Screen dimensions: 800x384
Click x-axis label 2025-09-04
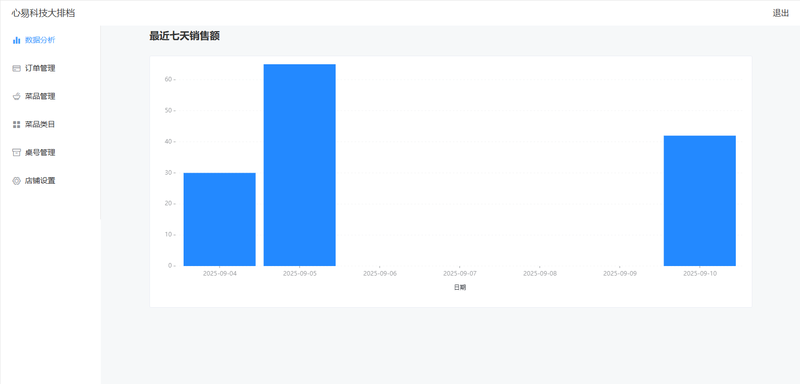pos(220,274)
